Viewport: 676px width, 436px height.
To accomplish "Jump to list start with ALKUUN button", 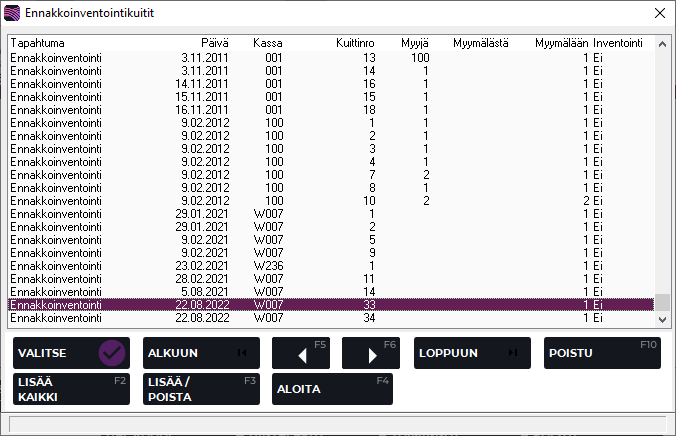I will (x=201, y=353).
